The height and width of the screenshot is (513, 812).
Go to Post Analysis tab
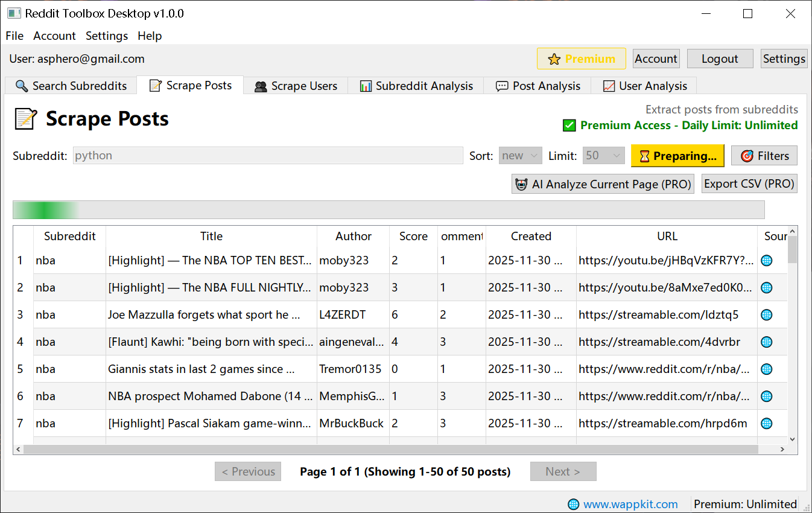(538, 86)
